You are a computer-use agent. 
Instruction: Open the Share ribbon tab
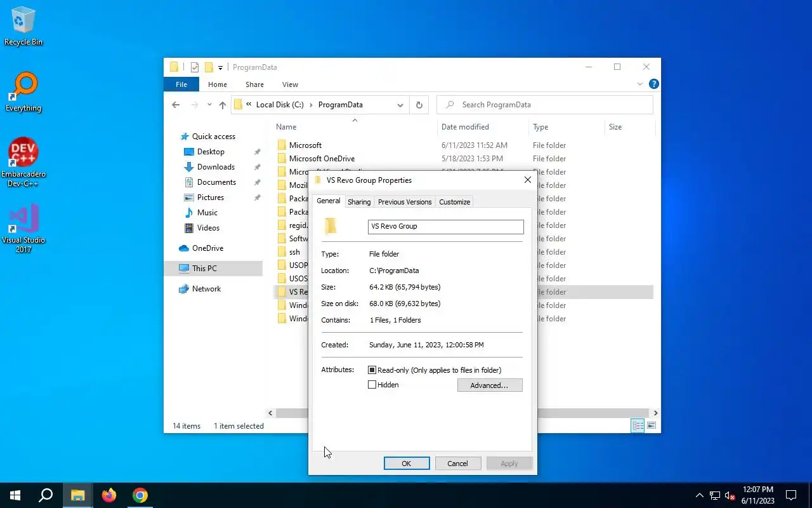click(254, 84)
